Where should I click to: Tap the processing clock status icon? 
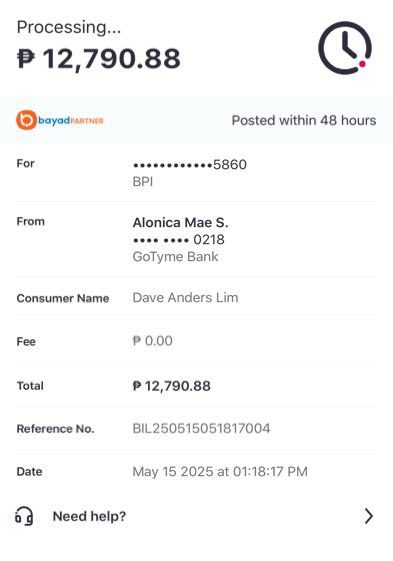[x=345, y=48]
